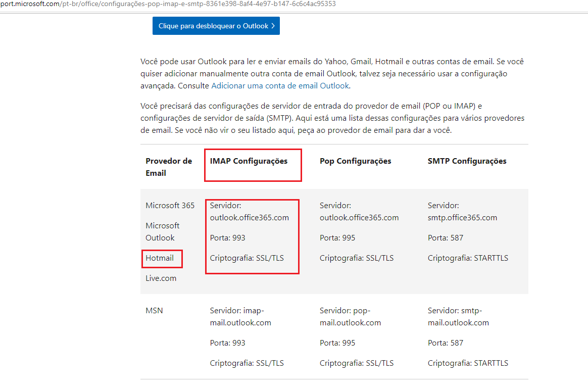The height and width of the screenshot is (388, 588).
Task: Click 'Porta: 587' in the MSN row
Action: (x=446, y=343)
